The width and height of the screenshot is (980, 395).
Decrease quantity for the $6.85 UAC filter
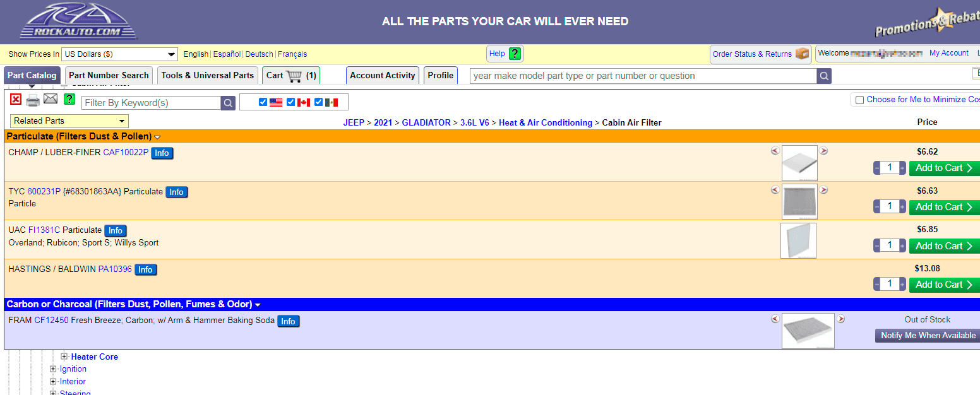click(877, 245)
